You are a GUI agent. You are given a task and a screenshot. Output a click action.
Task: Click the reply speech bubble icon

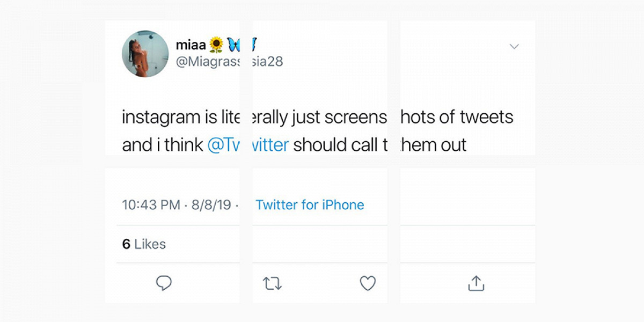164,283
